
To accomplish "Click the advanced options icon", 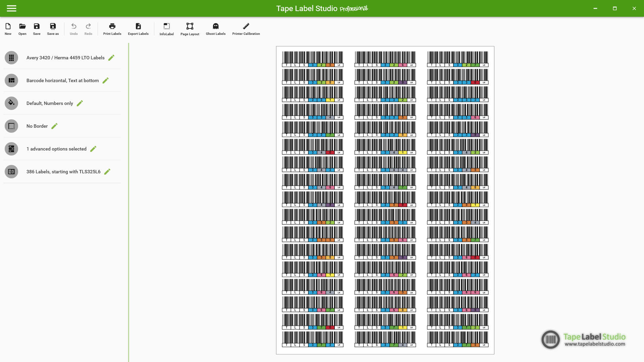I will [x=11, y=149].
